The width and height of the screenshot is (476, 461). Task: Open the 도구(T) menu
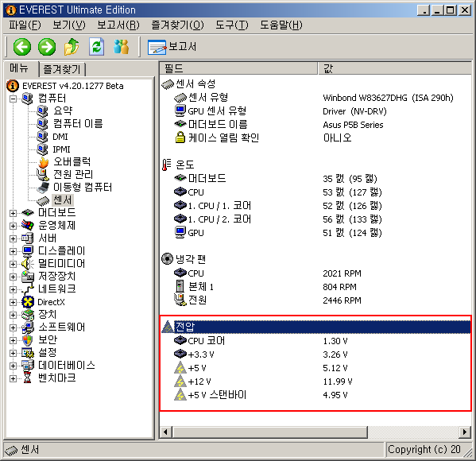click(x=231, y=25)
